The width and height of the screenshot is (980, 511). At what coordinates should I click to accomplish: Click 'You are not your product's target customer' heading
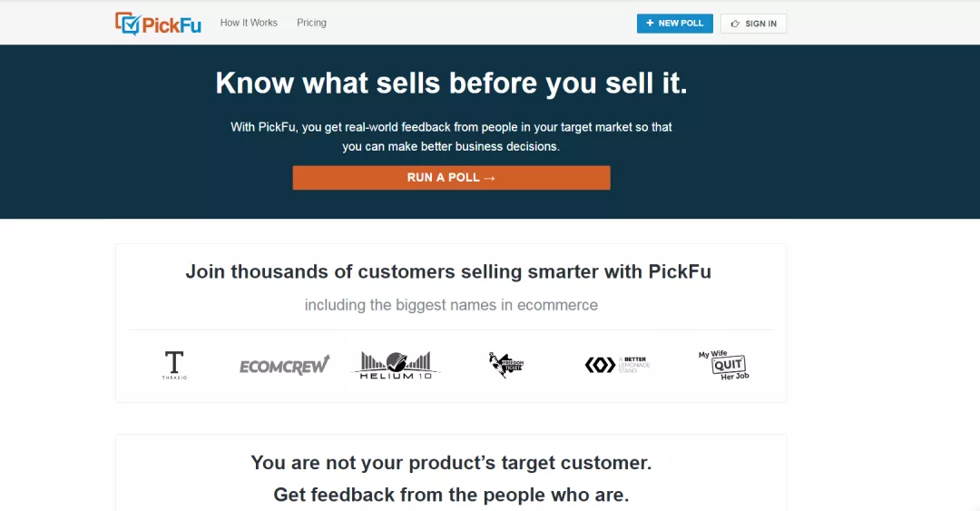[x=451, y=463]
